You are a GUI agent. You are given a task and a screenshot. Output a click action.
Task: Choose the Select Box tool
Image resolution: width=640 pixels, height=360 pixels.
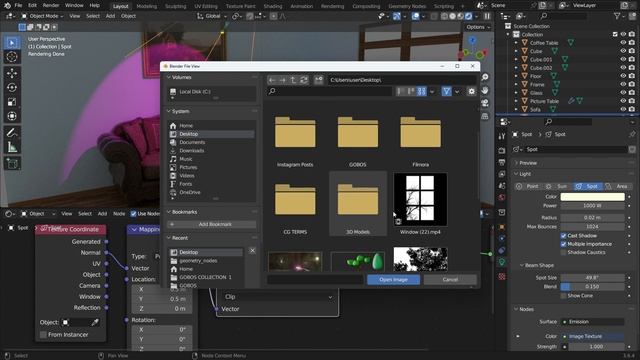pyautogui.click(x=12, y=42)
